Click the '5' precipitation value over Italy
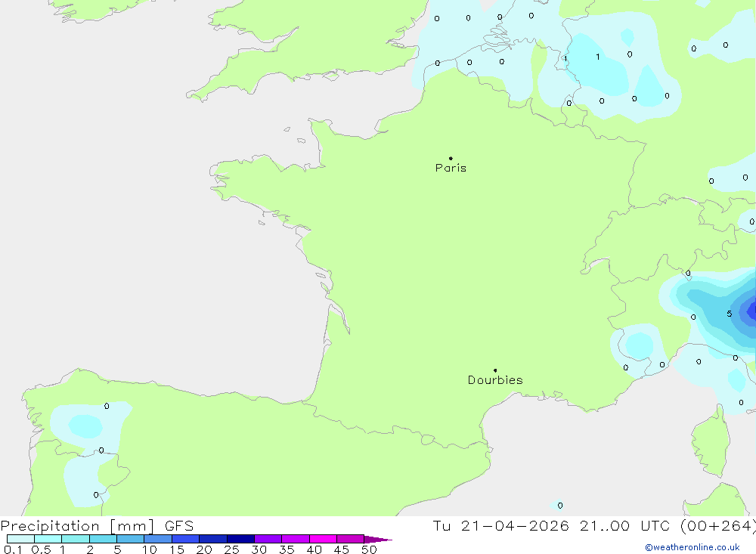Screen dimensions: 756x554 pos(730,314)
